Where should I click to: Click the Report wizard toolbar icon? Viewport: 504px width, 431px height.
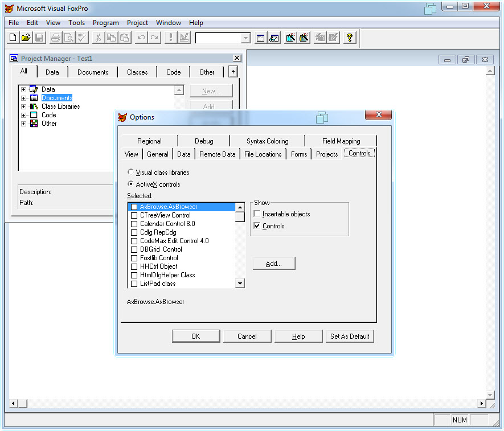(304, 38)
